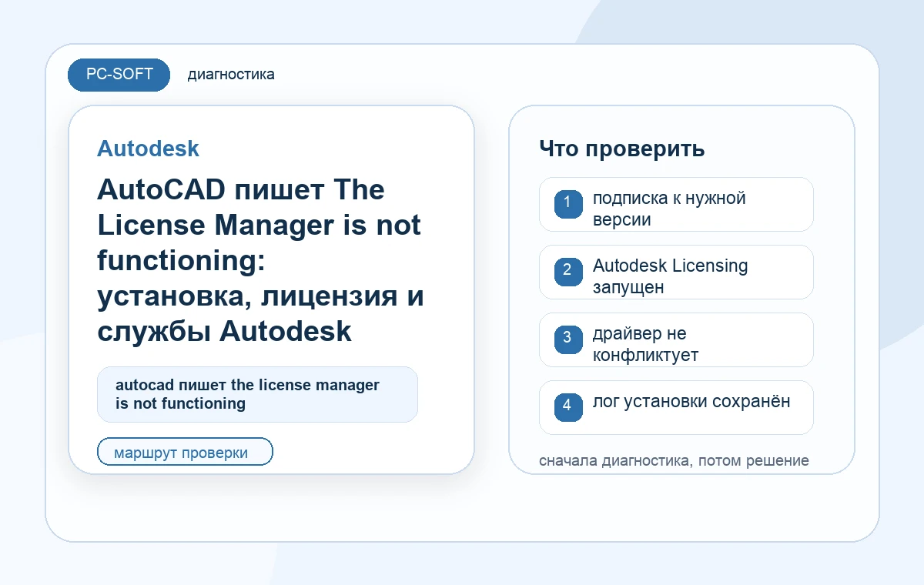Select the Autodesk heading
The height and width of the screenshot is (585, 924).
tap(148, 149)
